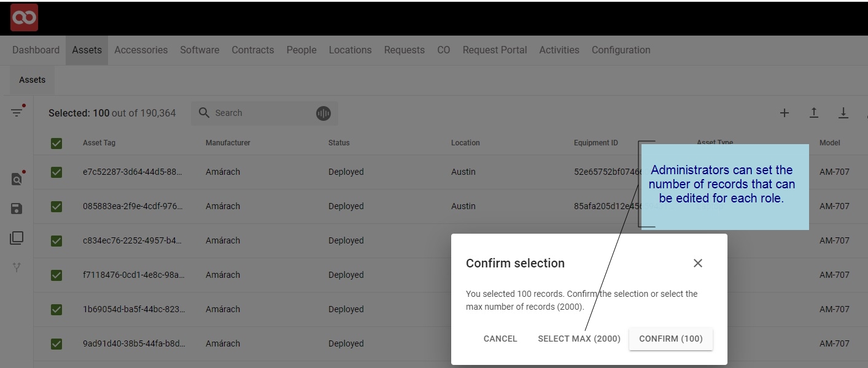Click asset tag c834ec76-2252-4957-b4…

tap(132, 240)
